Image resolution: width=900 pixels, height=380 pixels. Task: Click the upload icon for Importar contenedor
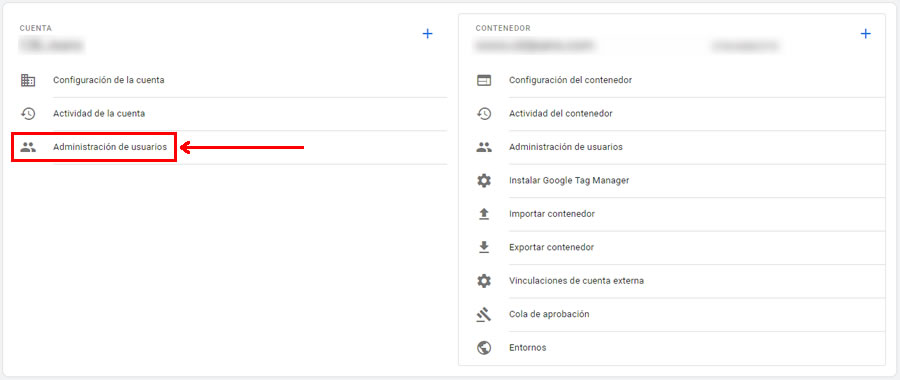tap(484, 214)
